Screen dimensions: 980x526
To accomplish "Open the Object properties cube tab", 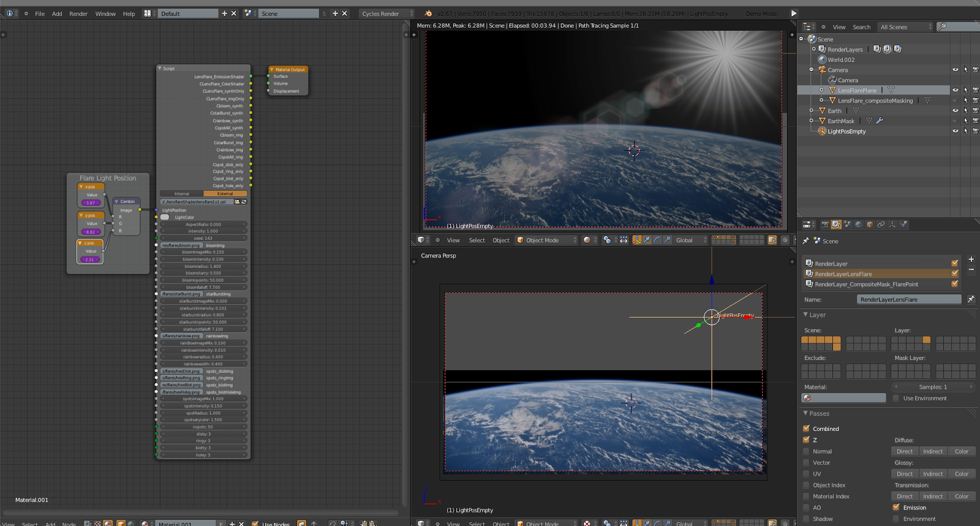I will (870, 224).
